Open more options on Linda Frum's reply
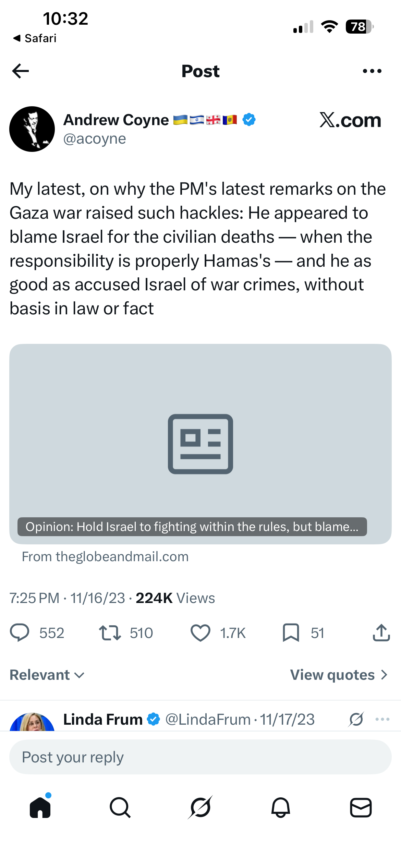The width and height of the screenshot is (401, 868). click(x=382, y=719)
